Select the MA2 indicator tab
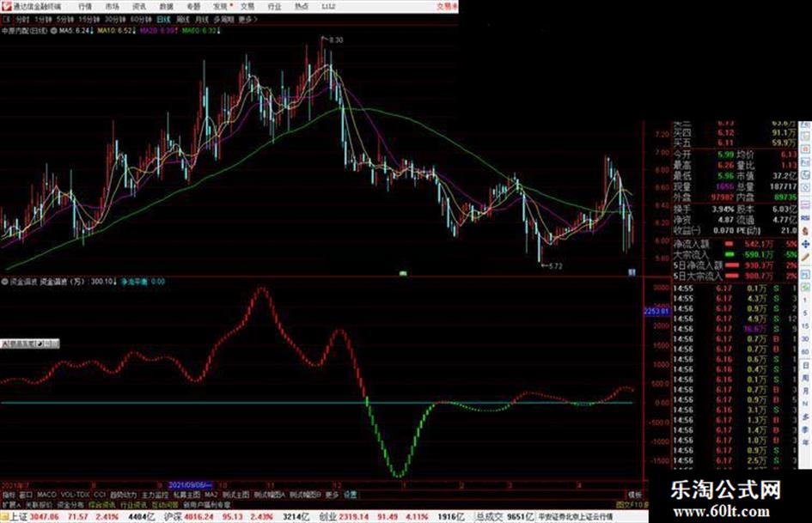 point(211,495)
